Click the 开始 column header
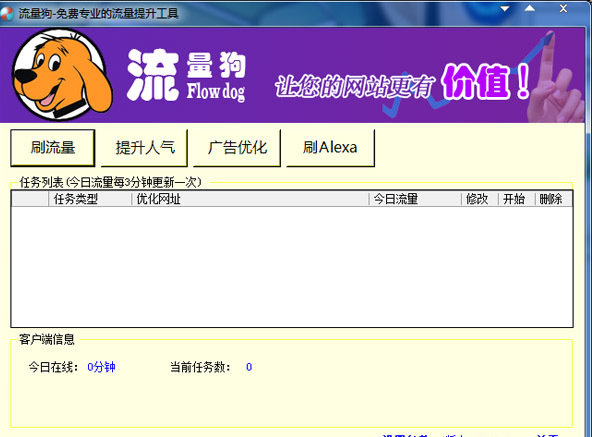The height and width of the screenshot is (437, 592). pyautogui.click(x=517, y=199)
